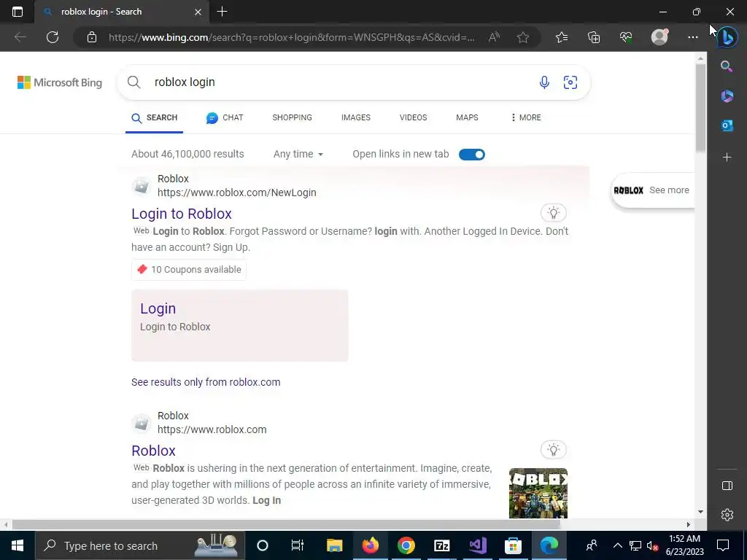Click the horizontal page scrollbar

click(x=286, y=524)
